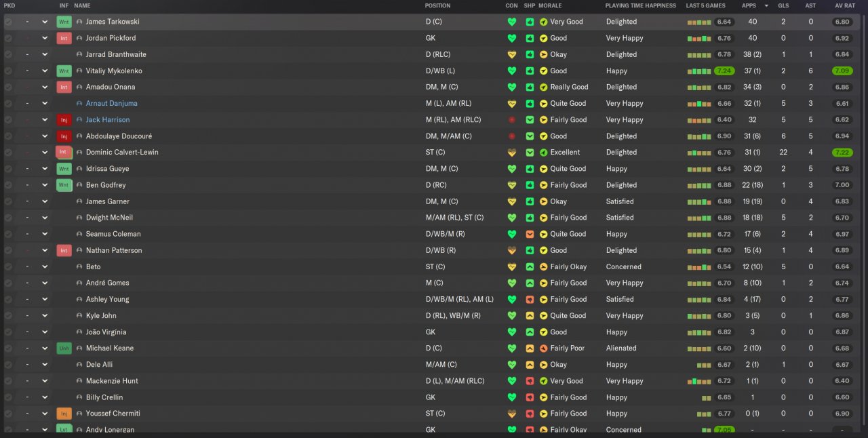Sort by the POSITION column header

[x=437, y=5]
